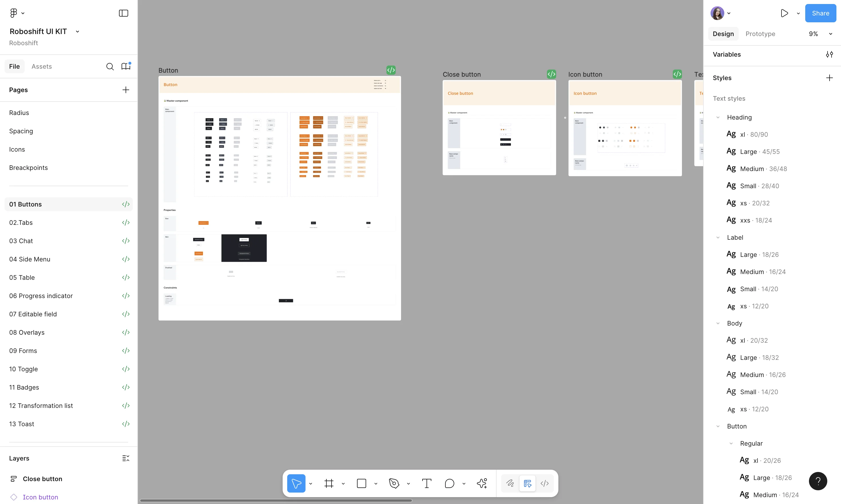Viewport: 841px width, 504px height.
Task: Click the user avatar in top right
Action: pyautogui.click(x=718, y=13)
